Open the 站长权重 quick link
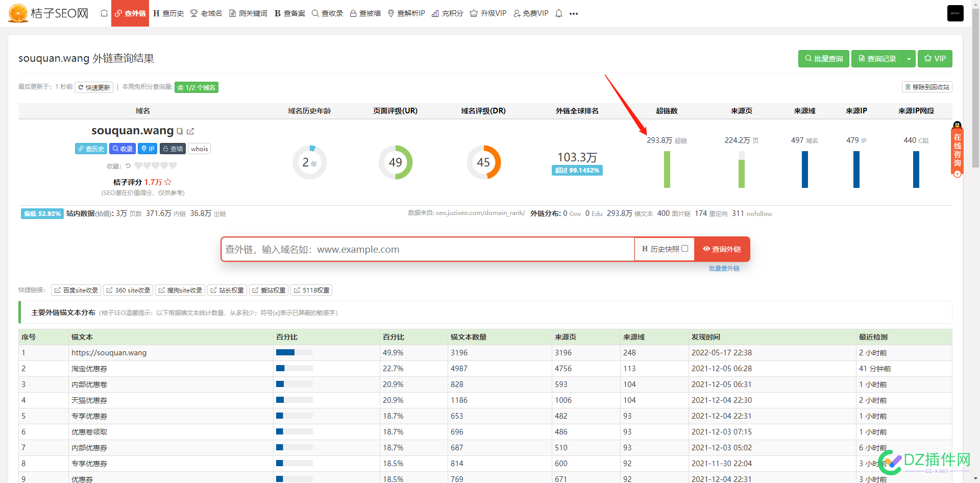The image size is (980, 483). [x=227, y=290]
